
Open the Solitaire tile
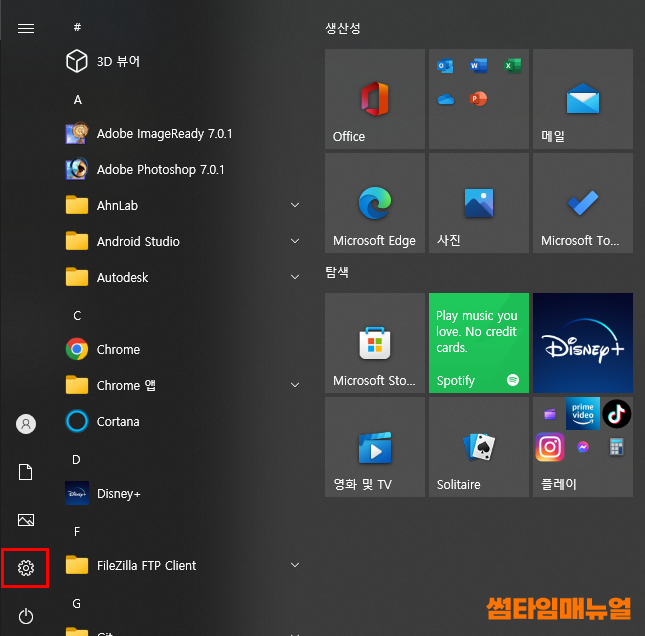(479, 447)
